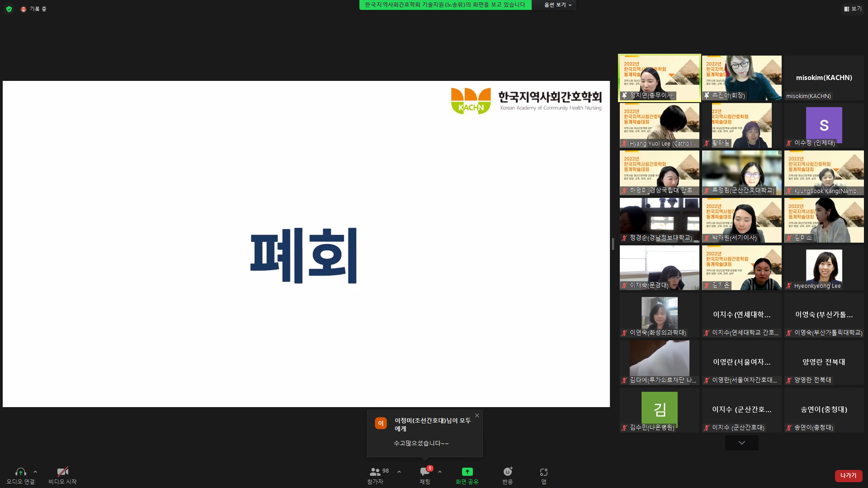Select the misokim(KACHN) participant tile
Image resolution: width=868 pixels, height=488 pixels.
tap(824, 78)
